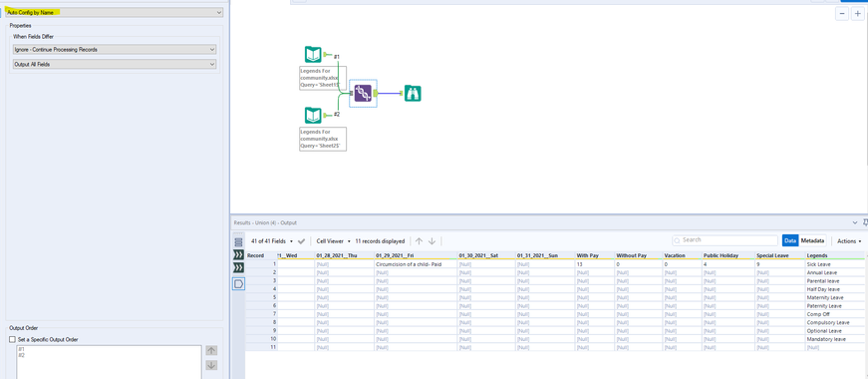Viewport: 868px width, 379px height.
Task: Select the With Pay cell value 13
Action: [x=595, y=264]
